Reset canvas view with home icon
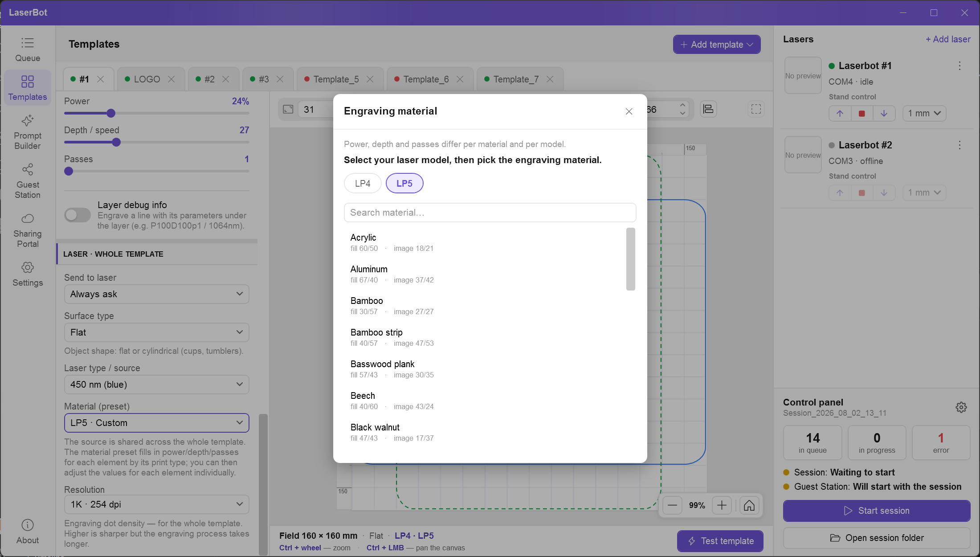Screen dimensions: 980x557 (749, 505)
